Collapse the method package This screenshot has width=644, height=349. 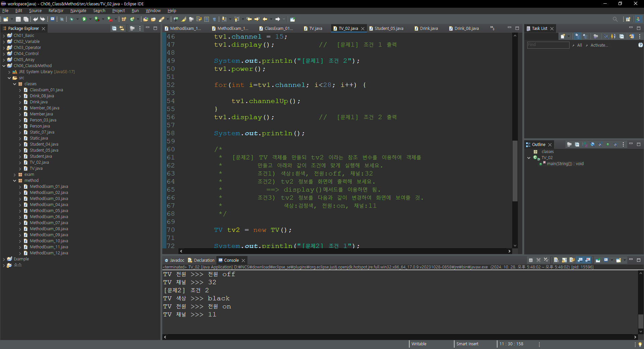[x=14, y=181]
